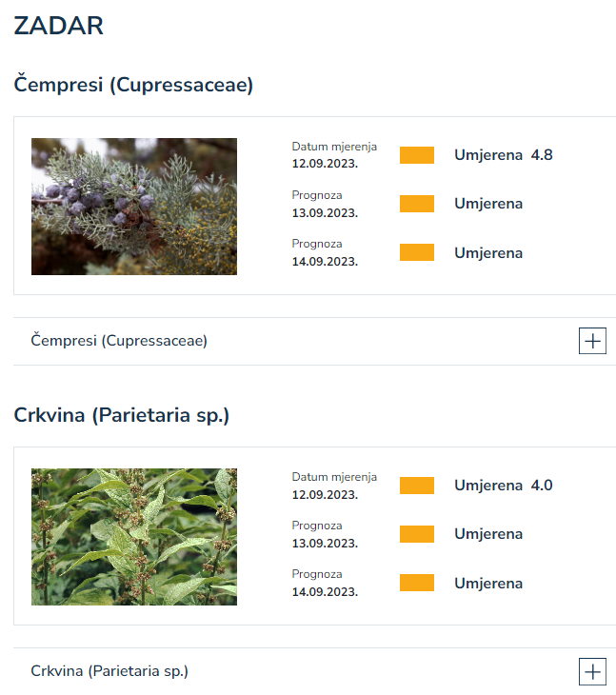Click orange swatch for Čempresi 12.09.2023.
Viewport: 616px width, 695px height.
pos(417,155)
